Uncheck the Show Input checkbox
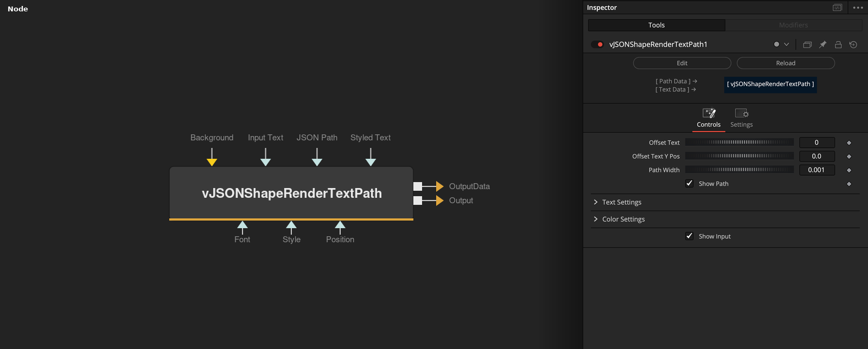 pos(690,236)
